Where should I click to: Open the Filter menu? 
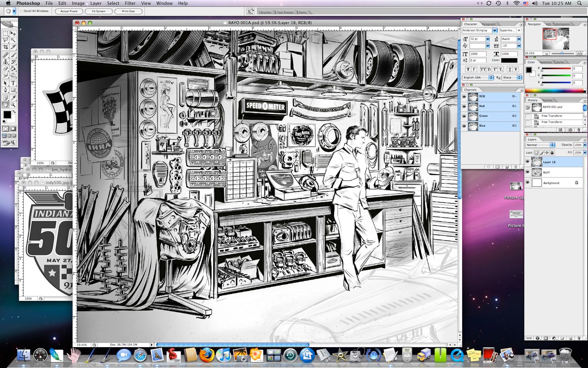click(130, 3)
